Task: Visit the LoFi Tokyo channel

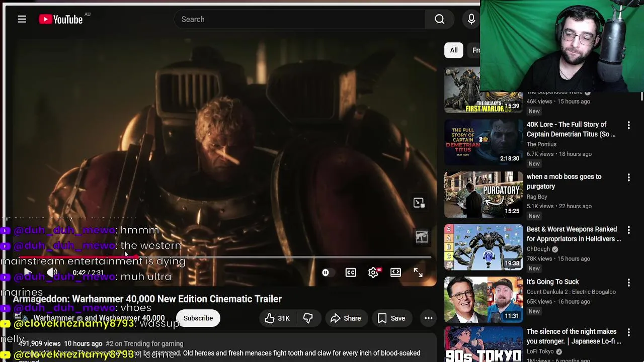Action: coord(540,351)
